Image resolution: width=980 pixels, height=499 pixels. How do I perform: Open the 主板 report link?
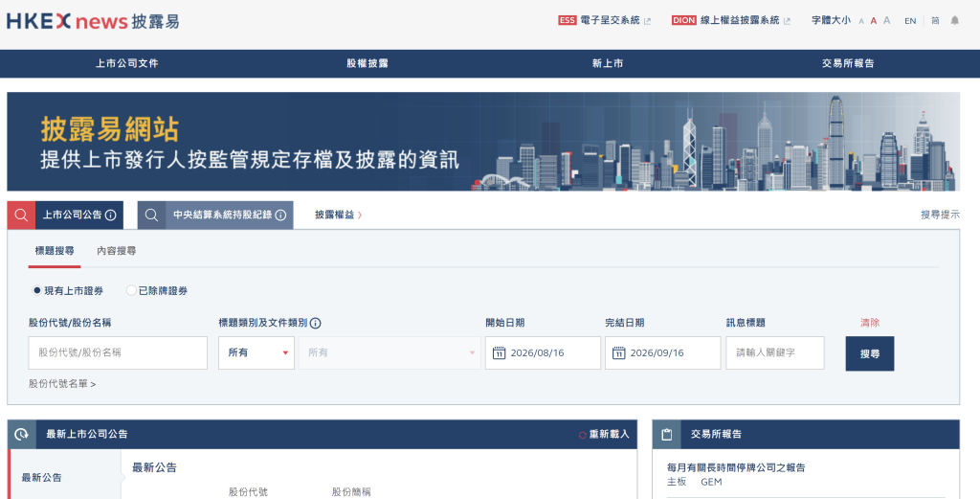coord(677,482)
